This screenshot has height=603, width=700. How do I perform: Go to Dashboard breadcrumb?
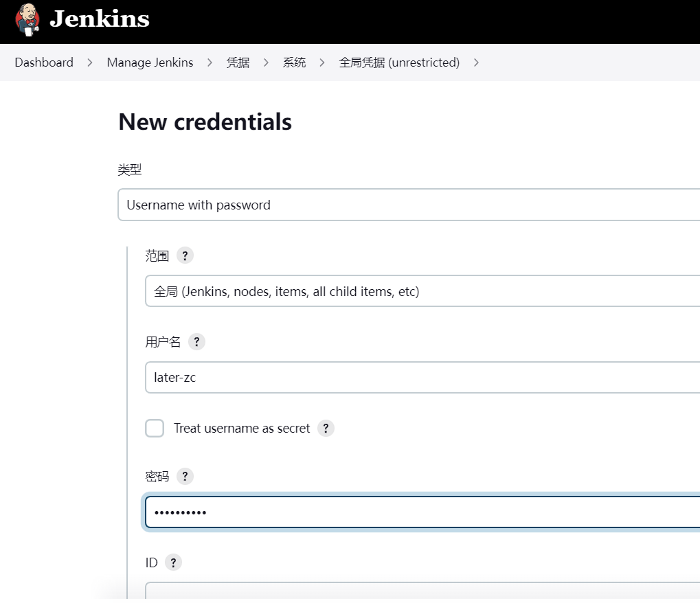point(44,62)
